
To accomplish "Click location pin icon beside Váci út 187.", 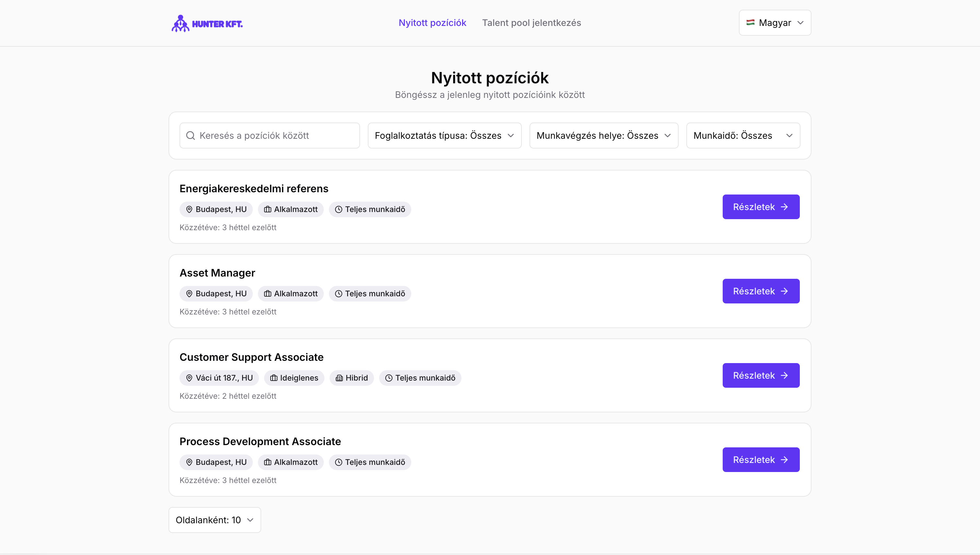I will click(189, 378).
